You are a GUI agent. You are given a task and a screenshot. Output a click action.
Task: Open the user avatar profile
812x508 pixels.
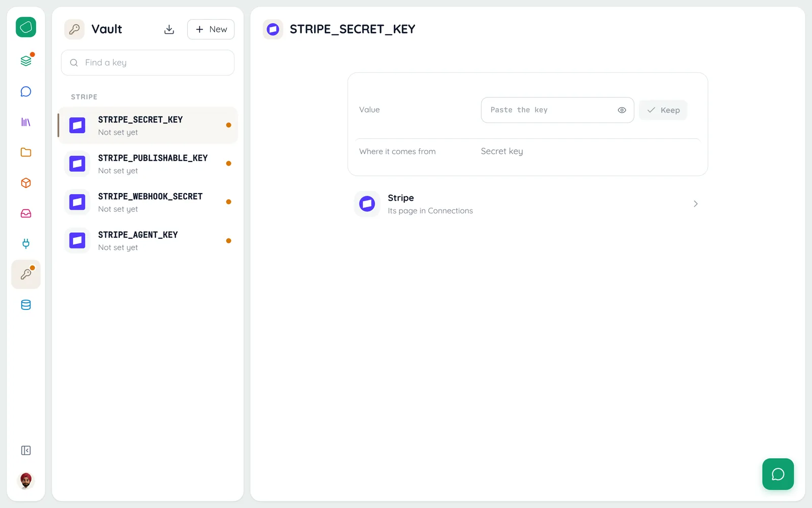pyautogui.click(x=26, y=480)
